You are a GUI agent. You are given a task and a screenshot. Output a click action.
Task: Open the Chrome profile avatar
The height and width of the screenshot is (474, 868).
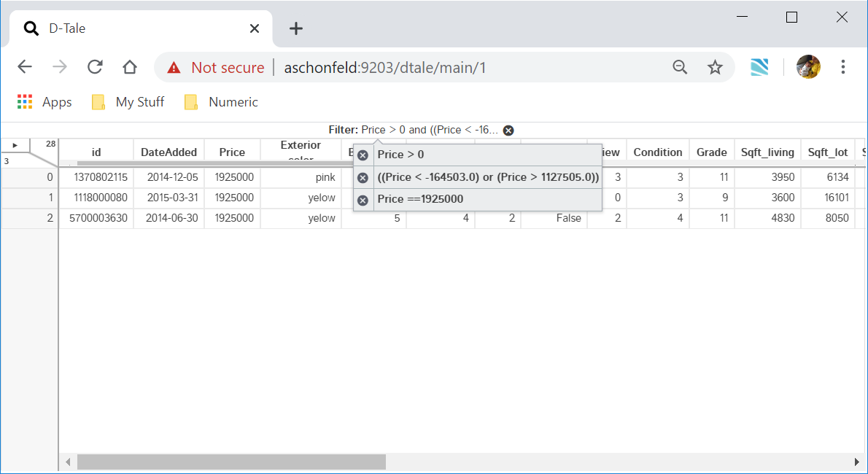[x=808, y=67]
